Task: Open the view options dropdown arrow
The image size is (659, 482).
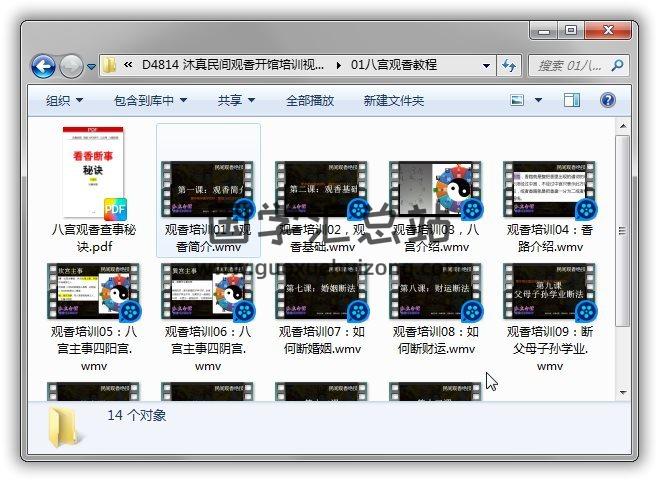Action: point(538,100)
